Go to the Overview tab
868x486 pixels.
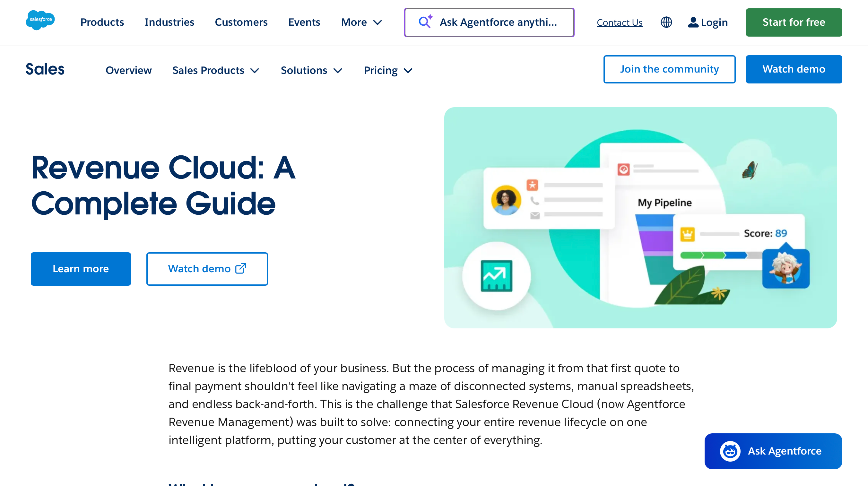[x=129, y=70]
